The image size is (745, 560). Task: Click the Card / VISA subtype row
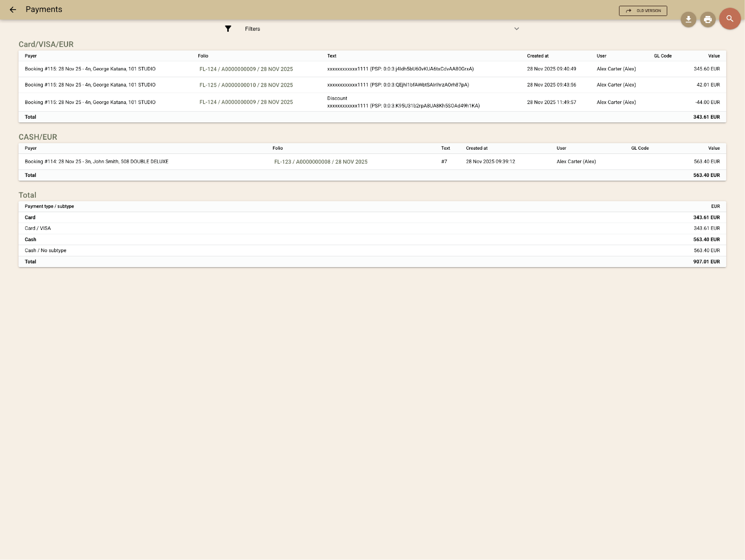(x=38, y=228)
